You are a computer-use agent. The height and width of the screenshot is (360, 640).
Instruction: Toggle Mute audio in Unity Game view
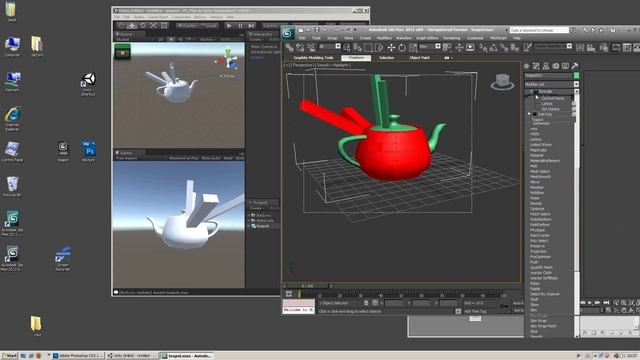coord(211,158)
